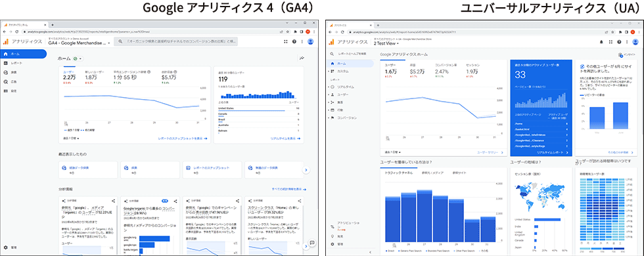This screenshot has width=644, height=256.
Task: Open the account avatar in GA4 window
Action: (x=310, y=41)
